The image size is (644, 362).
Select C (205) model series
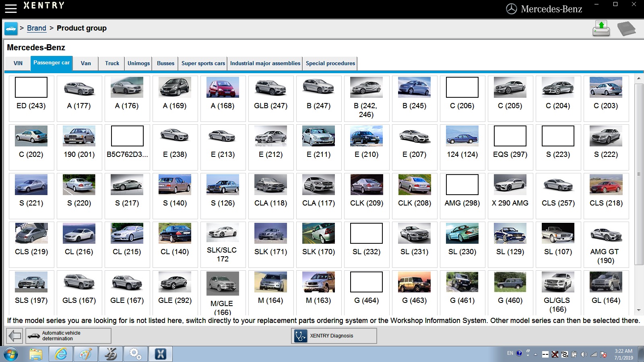510,99
